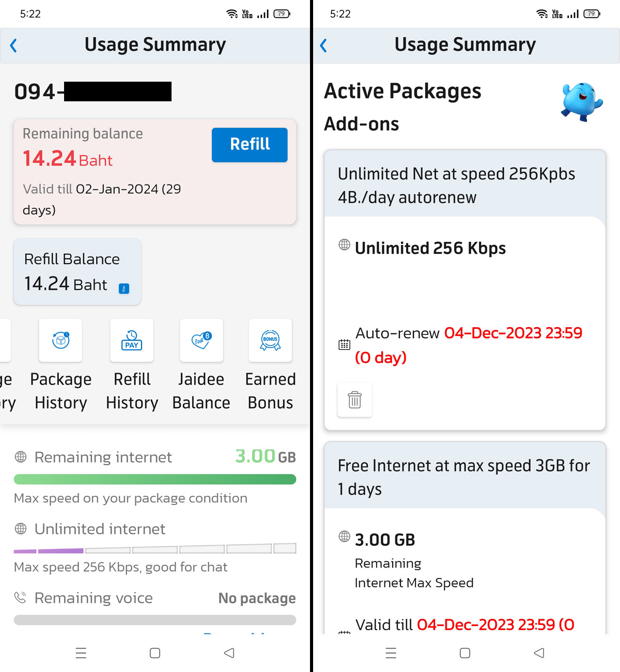Tap the Refill button
Screen dimensions: 620x672
(250, 145)
